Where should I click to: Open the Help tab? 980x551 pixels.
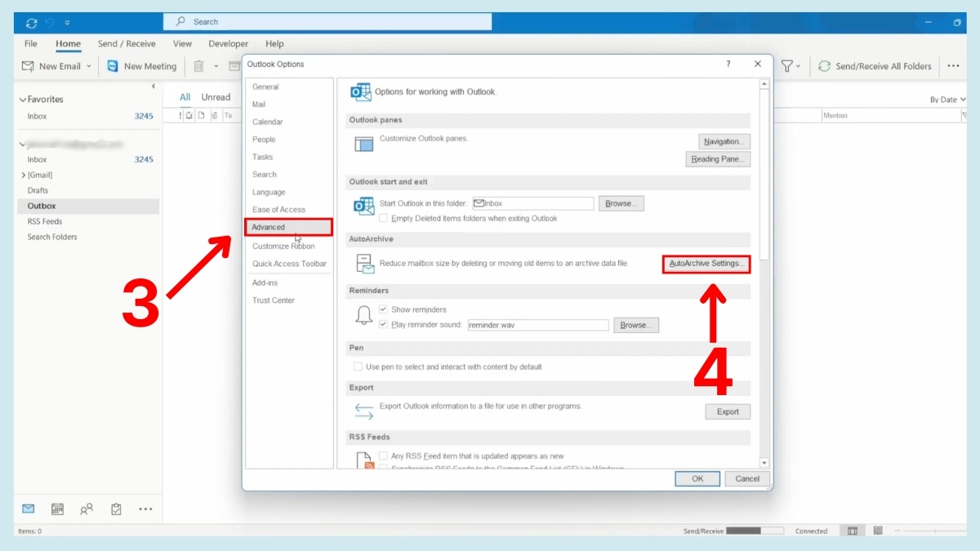click(274, 43)
